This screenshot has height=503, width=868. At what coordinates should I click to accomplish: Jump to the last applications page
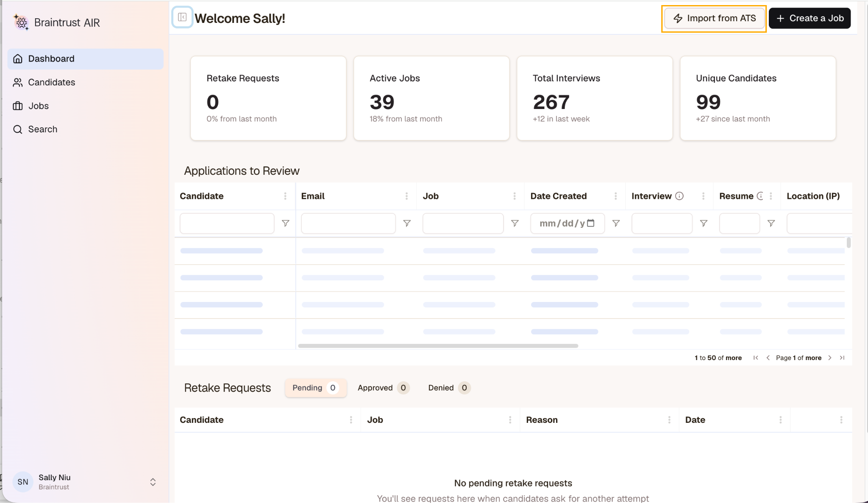point(842,358)
